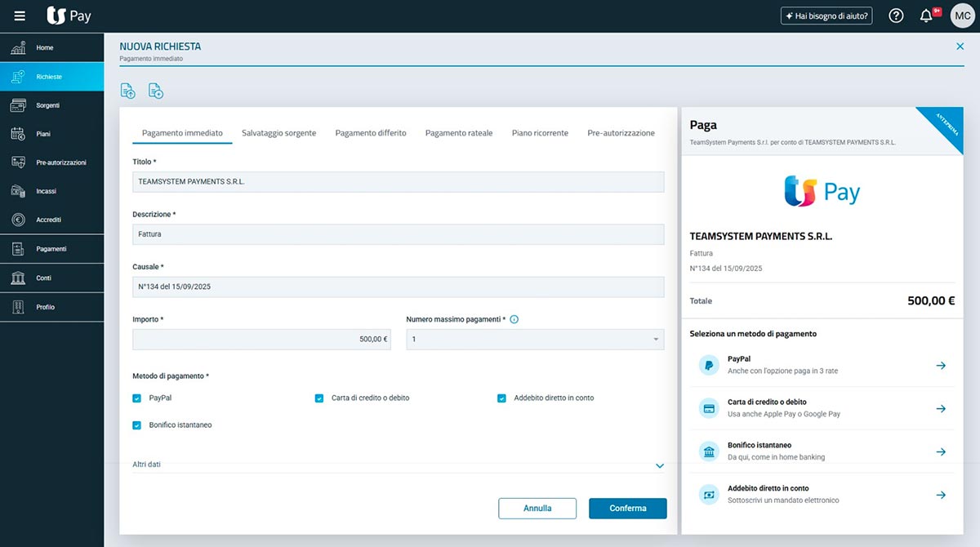Screen dimensions: 980x547
Task: Open the MC user avatar menu
Action: [x=961, y=16]
